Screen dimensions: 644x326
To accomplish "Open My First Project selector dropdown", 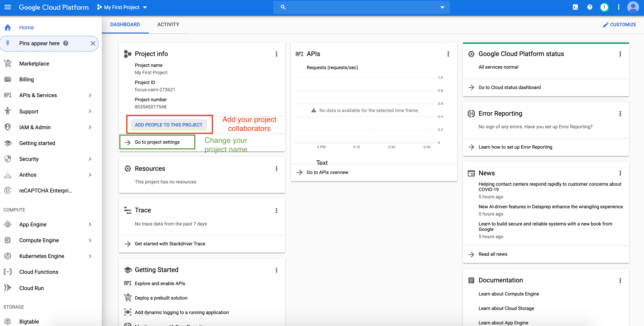I will [x=122, y=7].
